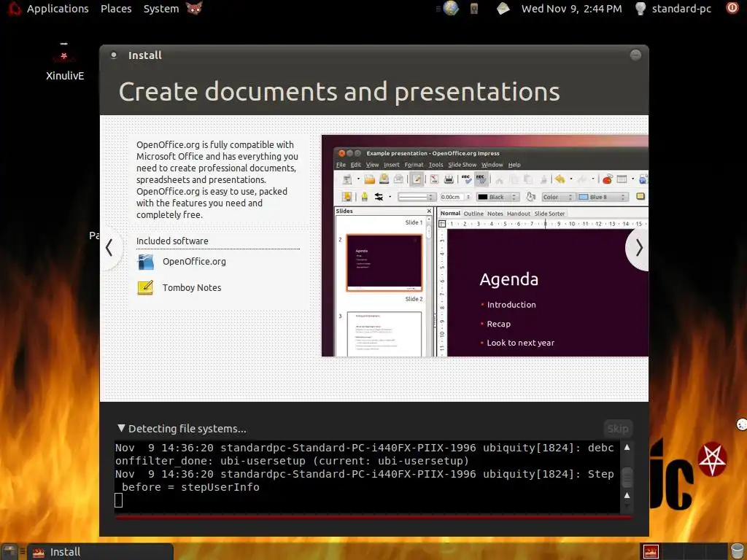Click the Install task in the bottom taskbar
Image resolution: width=747 pixels, height=560 pixels.
click(100, 552)
